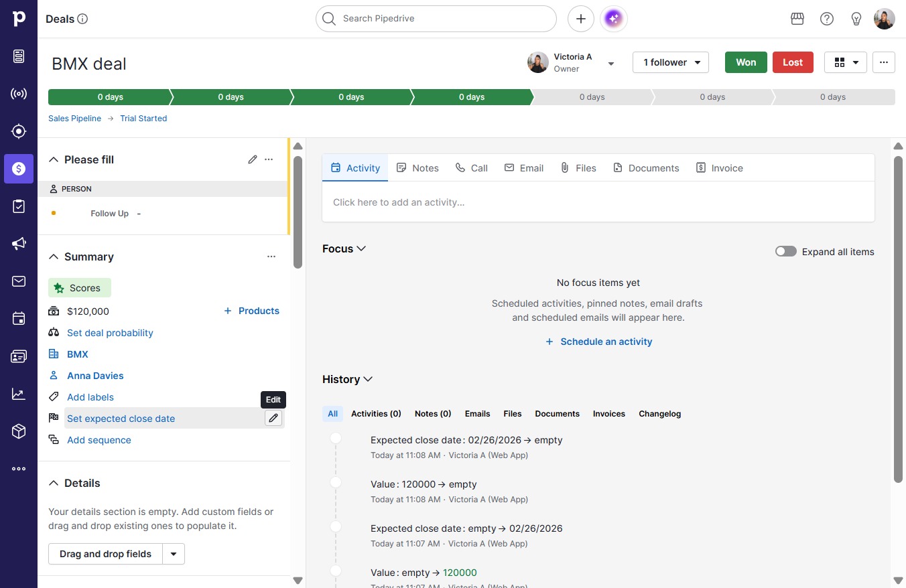This screenshot has height=588, width=906.
Task: Select the fifth pipeline stage segment
Action: (592, 97)
